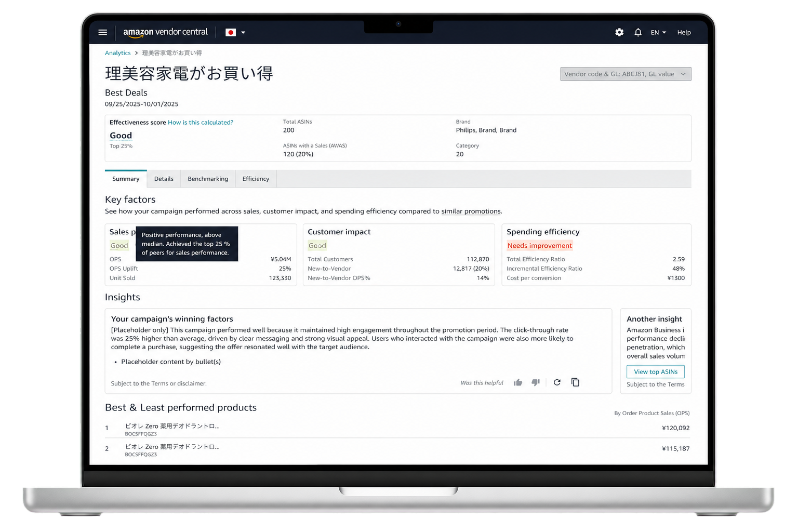Select product row 2 priced ¥115,187
This screenshot has height=532, width=798.
coord(397,449)
